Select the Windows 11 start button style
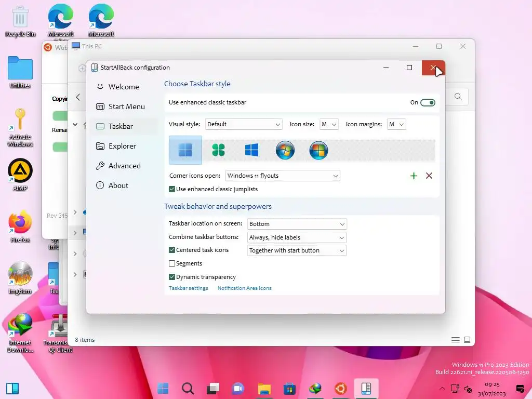532x399 pixels. pos(185,150)
